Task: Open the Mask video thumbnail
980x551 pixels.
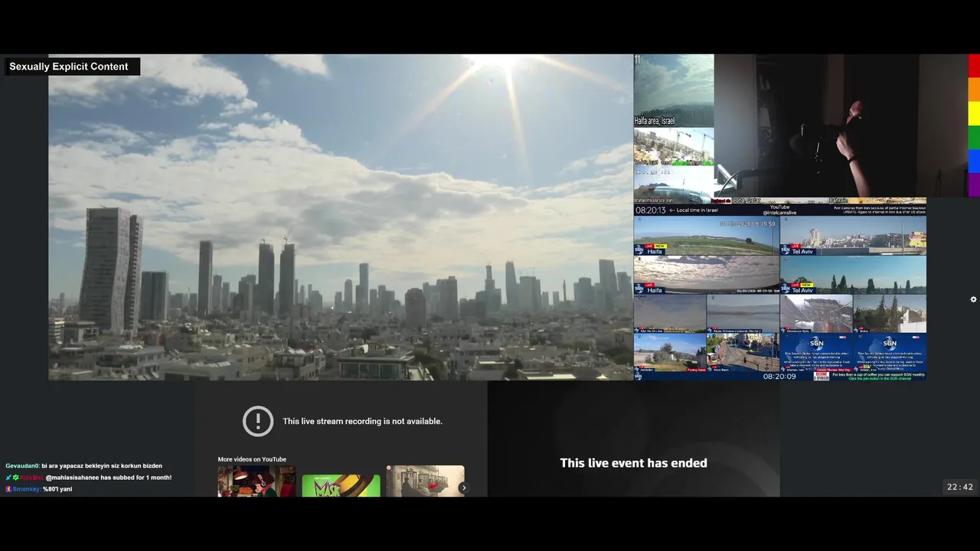Action: 341,485
